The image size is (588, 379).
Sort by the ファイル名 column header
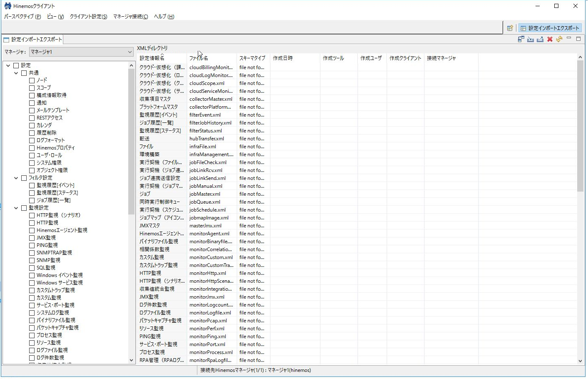tap(212, 58)
